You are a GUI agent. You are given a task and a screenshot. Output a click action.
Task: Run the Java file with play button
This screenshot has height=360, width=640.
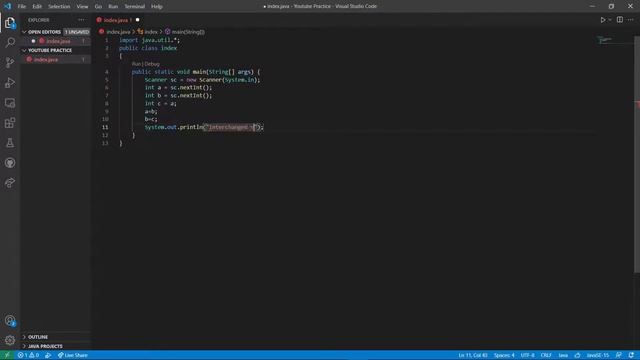[602, 20]
